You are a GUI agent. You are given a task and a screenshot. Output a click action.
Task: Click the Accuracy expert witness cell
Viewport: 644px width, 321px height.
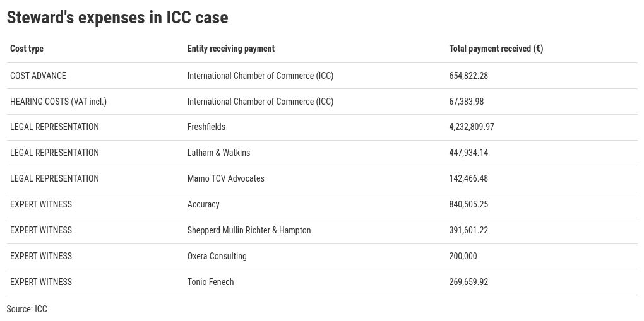pyautogui.click(x=203, y=204)
